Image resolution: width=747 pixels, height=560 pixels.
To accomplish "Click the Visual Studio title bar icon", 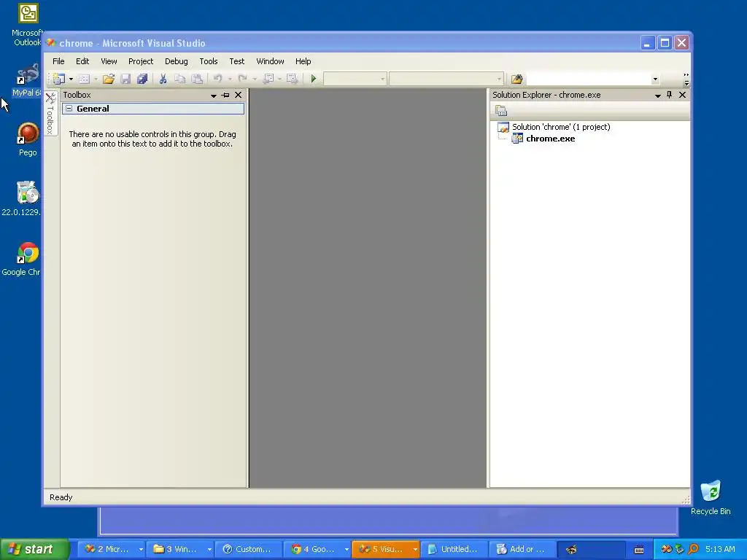I will pos(51,43).
